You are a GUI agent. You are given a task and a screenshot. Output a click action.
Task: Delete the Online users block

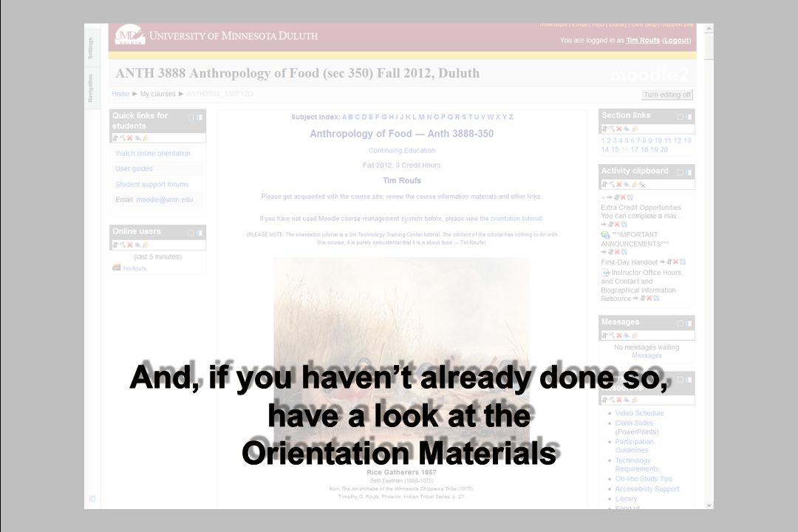(x=130, y=245)
